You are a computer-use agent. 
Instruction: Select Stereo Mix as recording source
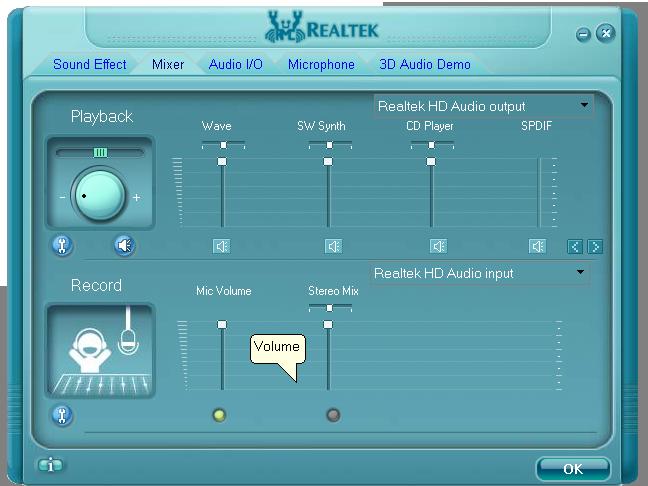[333, 415]
